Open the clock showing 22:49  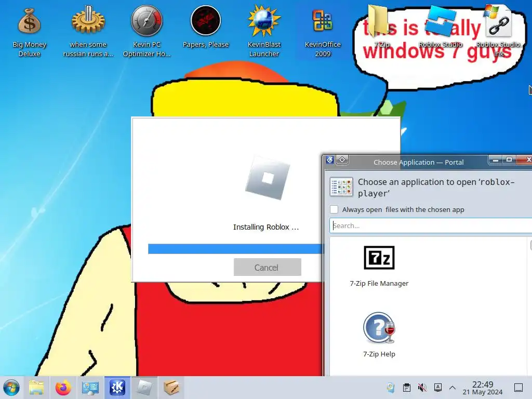tap(483, 388)
